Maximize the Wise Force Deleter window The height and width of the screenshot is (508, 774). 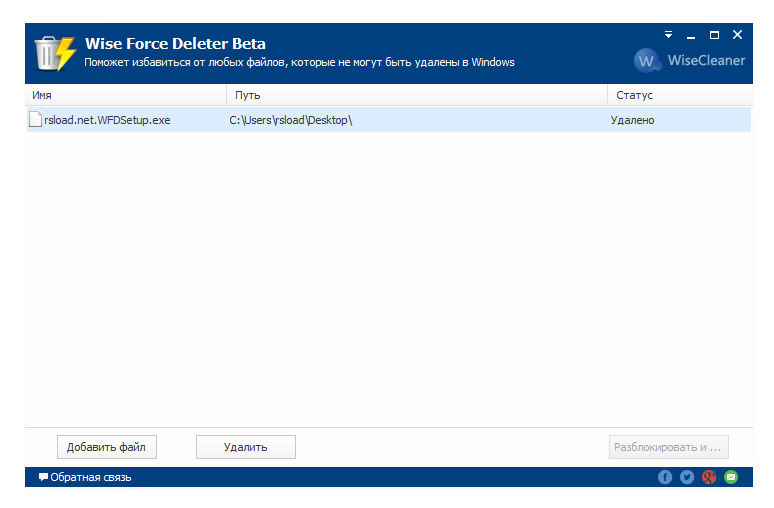714,35
